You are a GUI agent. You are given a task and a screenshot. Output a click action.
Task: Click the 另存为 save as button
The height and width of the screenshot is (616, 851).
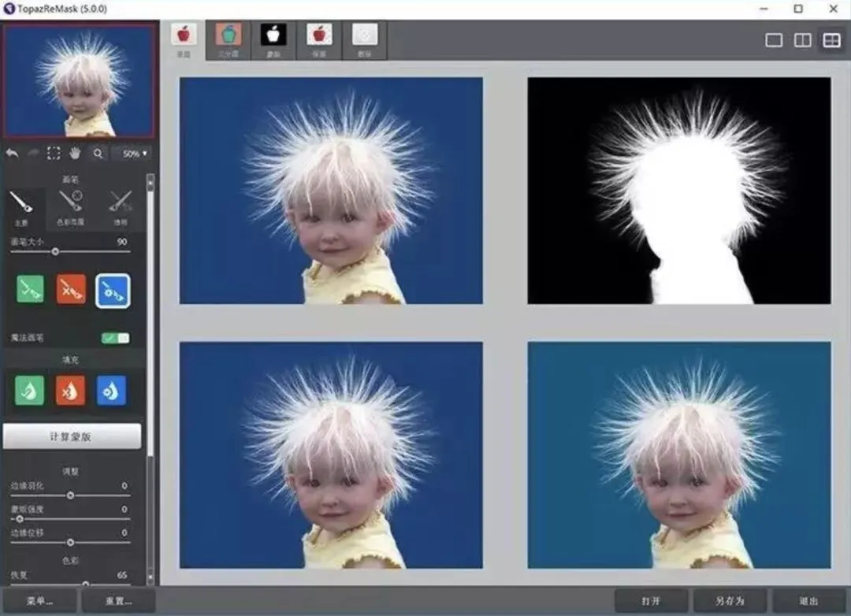(x=730, y=601)
